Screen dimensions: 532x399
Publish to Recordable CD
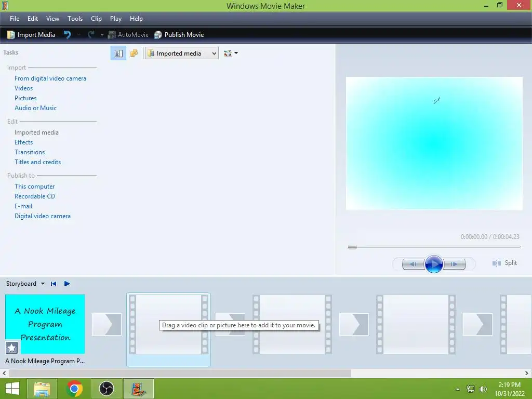point(35,196)
